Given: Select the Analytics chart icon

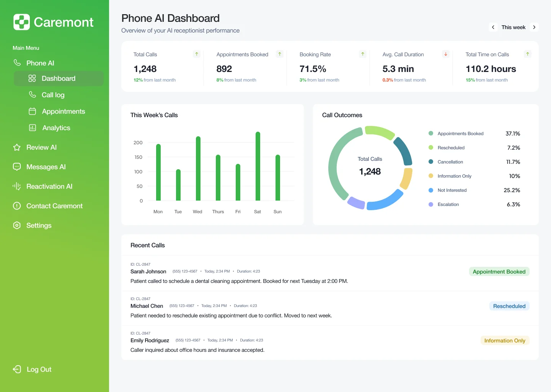Looking at the screenshot, I should point(33,127).
